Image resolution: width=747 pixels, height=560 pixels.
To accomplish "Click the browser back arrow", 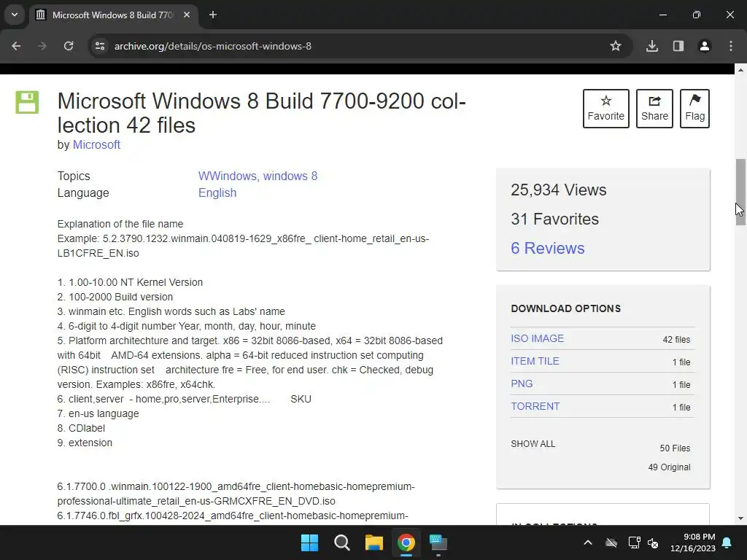I will (x=16, y=46).
